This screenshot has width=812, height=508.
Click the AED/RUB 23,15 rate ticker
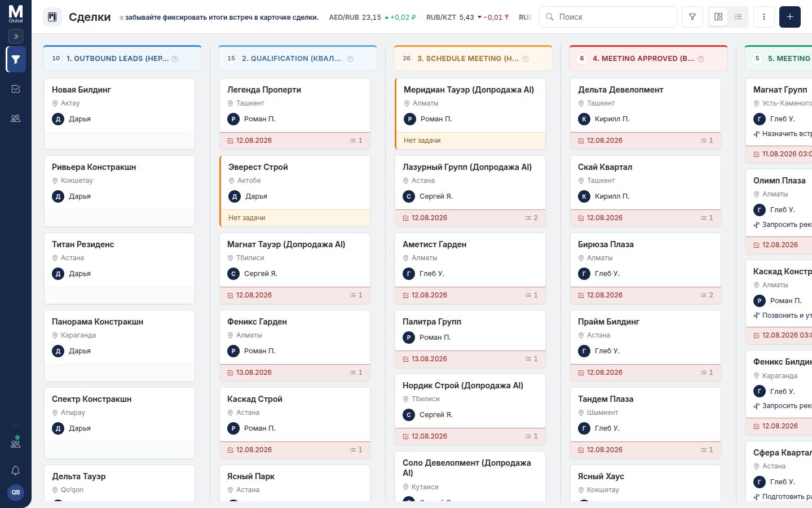point(372,17)
